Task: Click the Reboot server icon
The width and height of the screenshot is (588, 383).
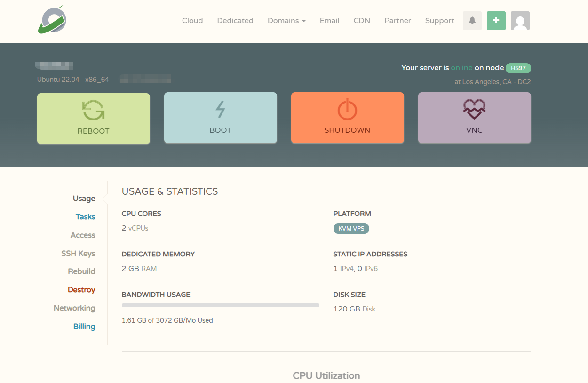Action: (x=93, y=109)
